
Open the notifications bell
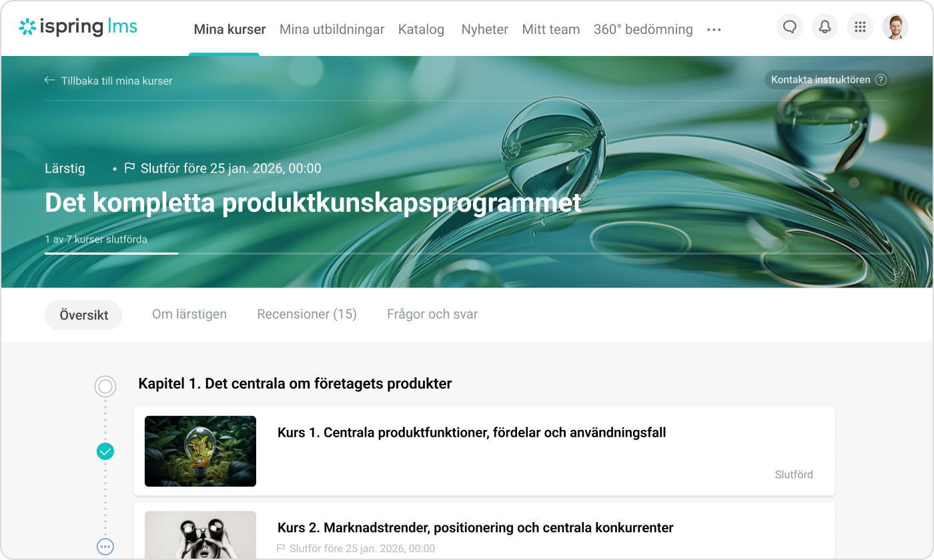pyautogui.click(x=825, y=27)
